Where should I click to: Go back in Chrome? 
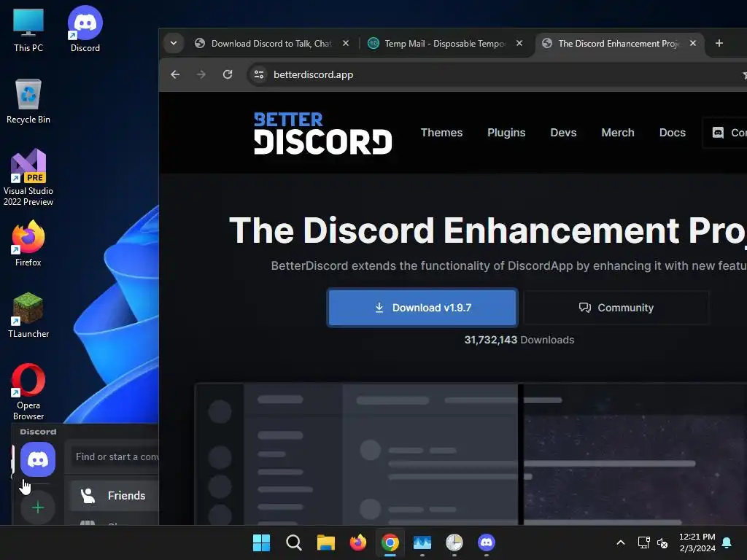[175, 75]
